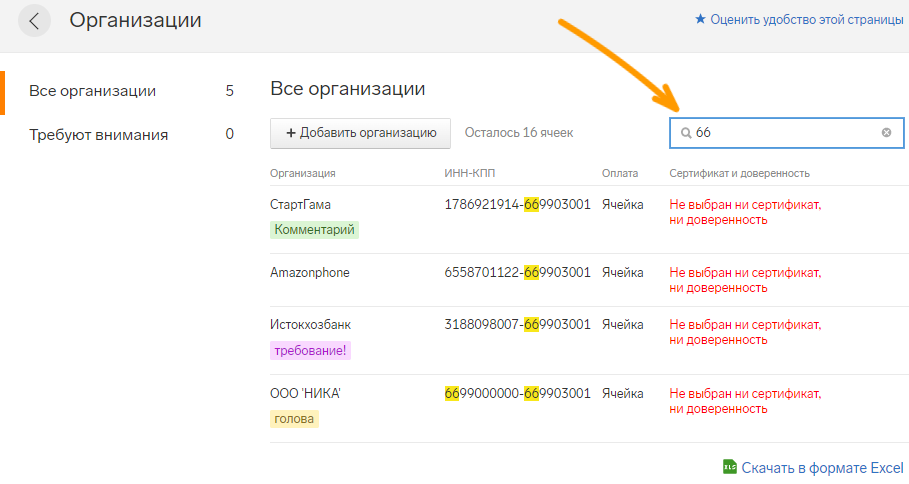The width and height of the screenshot is (909, 484).
Task: Click the Excel file icon
Action: pos(730,467)
